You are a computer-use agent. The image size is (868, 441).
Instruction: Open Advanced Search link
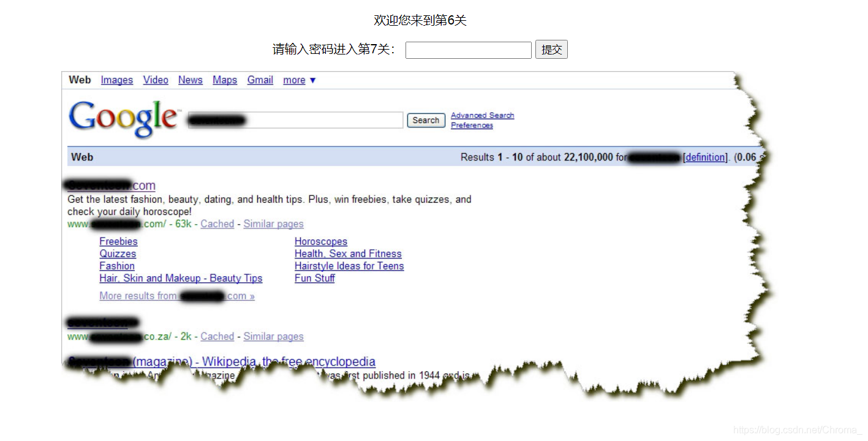tap(483, 115)
